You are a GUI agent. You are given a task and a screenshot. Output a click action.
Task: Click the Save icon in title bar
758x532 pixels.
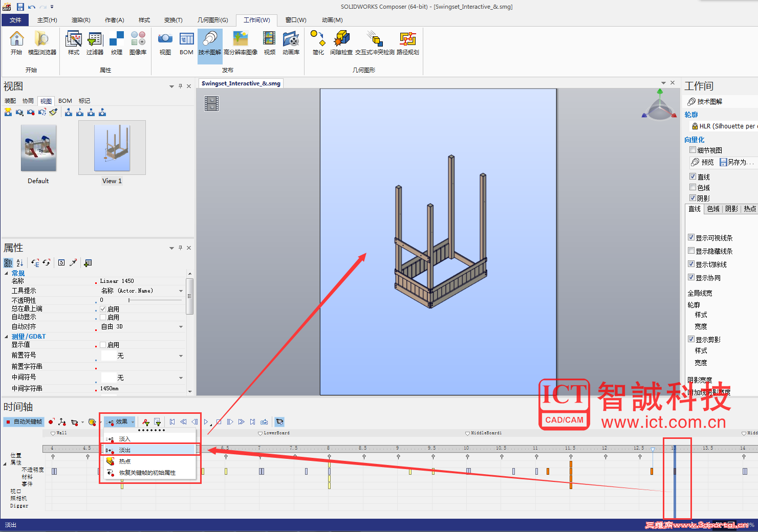tap(20, 7)
